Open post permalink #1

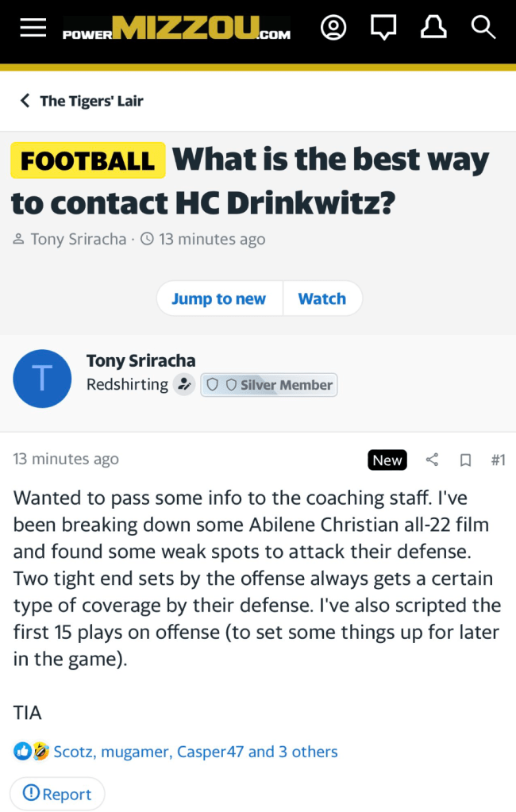pyautogui.click(x=498, y=460)
